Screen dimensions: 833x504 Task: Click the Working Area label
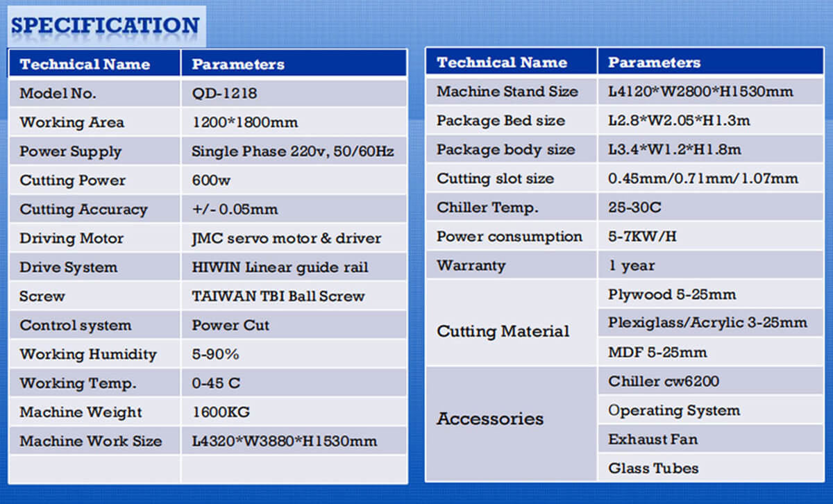tap(71, 123)
